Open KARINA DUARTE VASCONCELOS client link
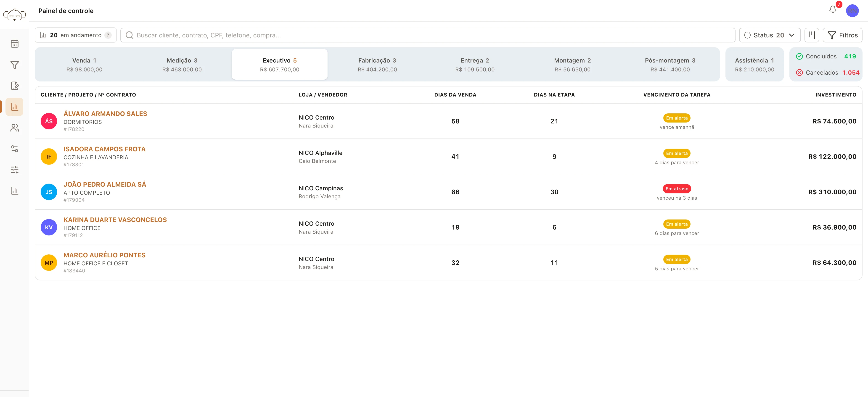The image size is (868, 397). [115, 220]
